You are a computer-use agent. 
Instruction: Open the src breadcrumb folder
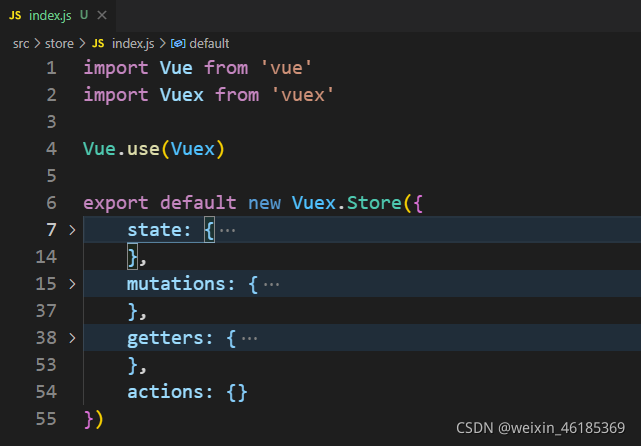21,44
